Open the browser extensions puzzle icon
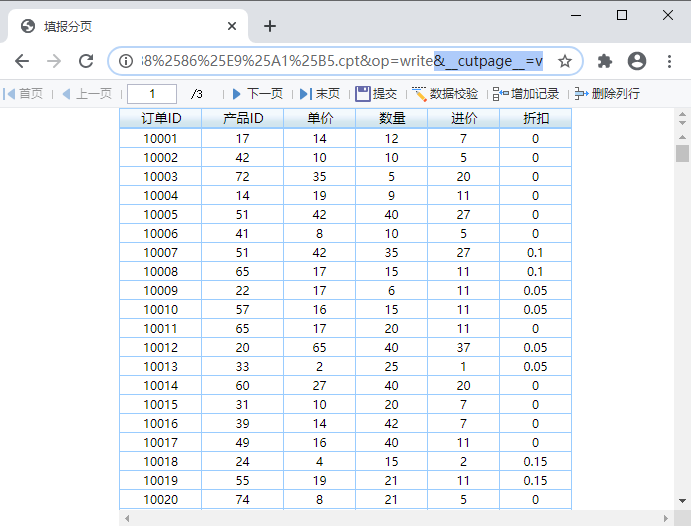 (x=605, y=61)
